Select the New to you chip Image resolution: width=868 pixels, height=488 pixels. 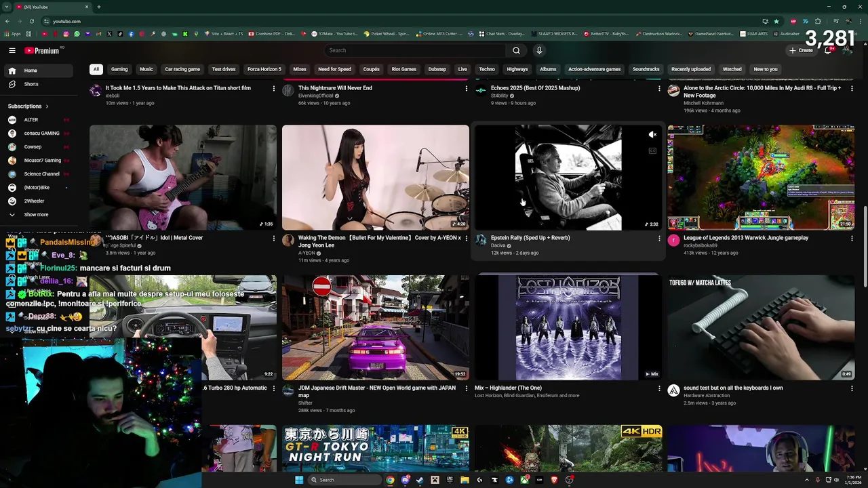click(x=766, y=69)
